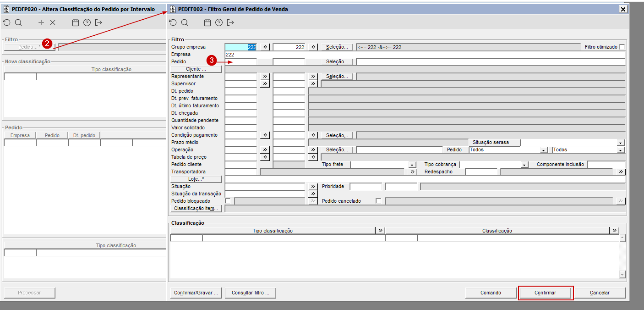644x310 pixels.
Task: Click the Cliente ... button
Action: 196,69
